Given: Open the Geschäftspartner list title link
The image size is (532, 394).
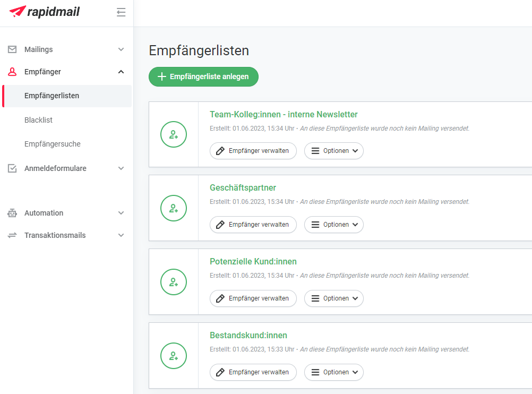Looking at the screenshot, I should click(x=243, y=188).
